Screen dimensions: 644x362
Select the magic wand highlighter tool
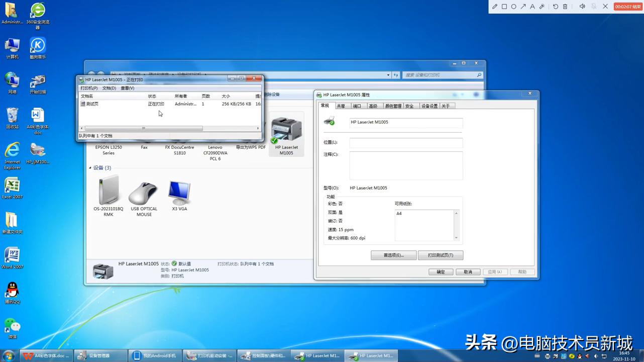(542, 7)
